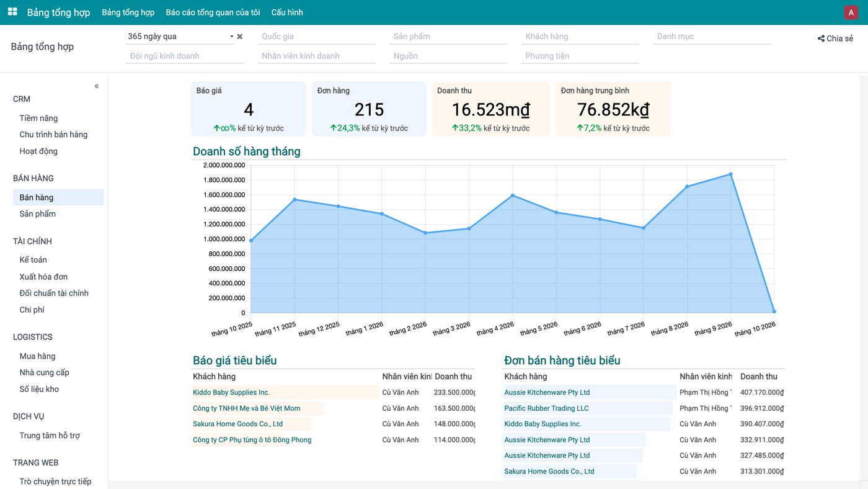Open Kiddo Baby Supplies Inc. quotation link
The width and height of the screenshot is (868, 489).
pyautogui.click(x=231, y=392)
